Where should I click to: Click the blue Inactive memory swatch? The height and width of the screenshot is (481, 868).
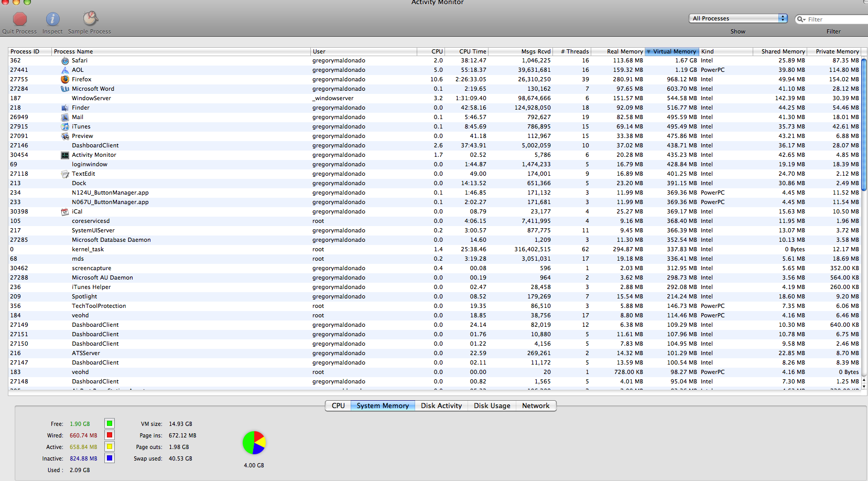pos(110,458)
